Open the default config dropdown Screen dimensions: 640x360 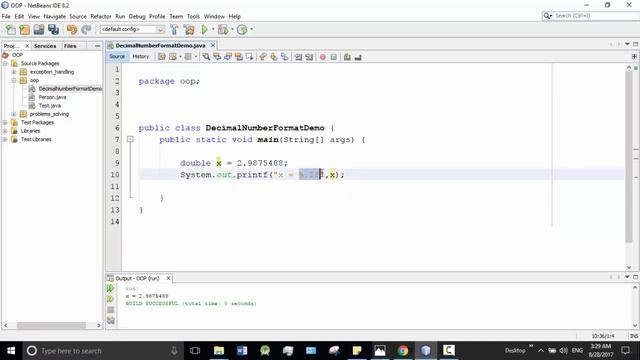(132, 29)
